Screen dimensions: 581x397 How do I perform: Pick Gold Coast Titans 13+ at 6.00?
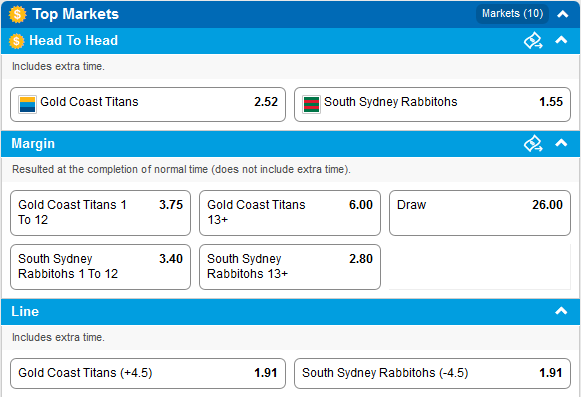tap(290, 213)
